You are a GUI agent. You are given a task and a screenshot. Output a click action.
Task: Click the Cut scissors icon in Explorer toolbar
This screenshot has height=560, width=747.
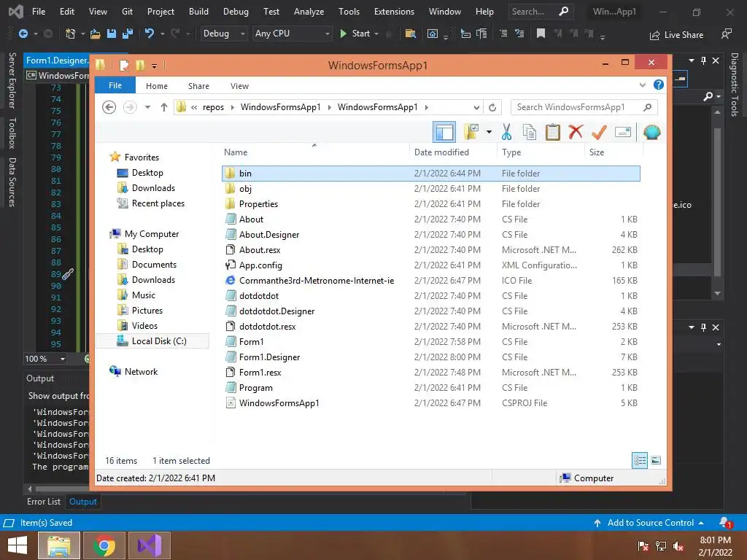pos(506,132)
